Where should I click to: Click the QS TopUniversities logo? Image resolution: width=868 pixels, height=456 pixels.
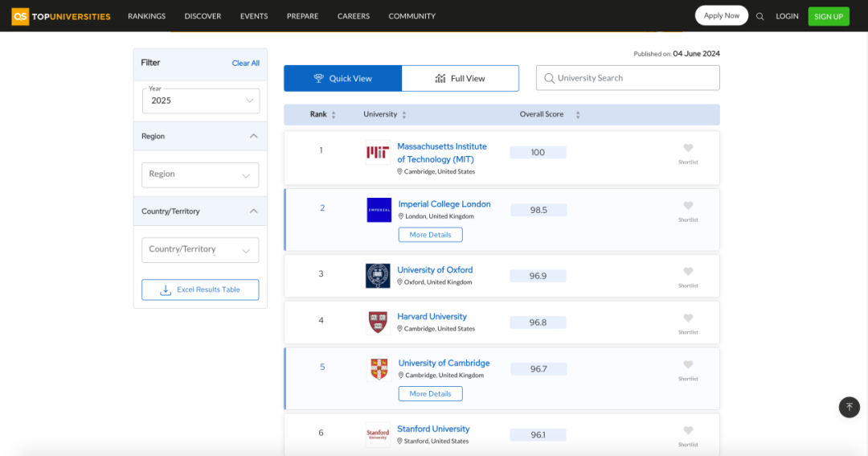click(x=61, y=16)
